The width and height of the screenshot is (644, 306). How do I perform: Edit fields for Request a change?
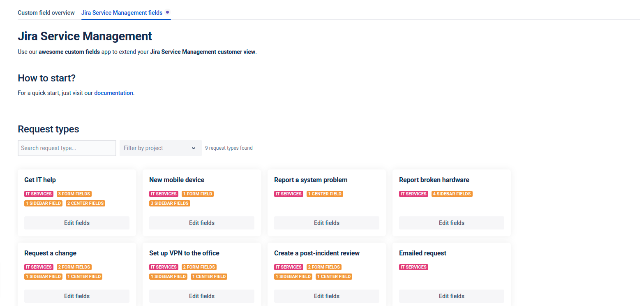[77, 296]
